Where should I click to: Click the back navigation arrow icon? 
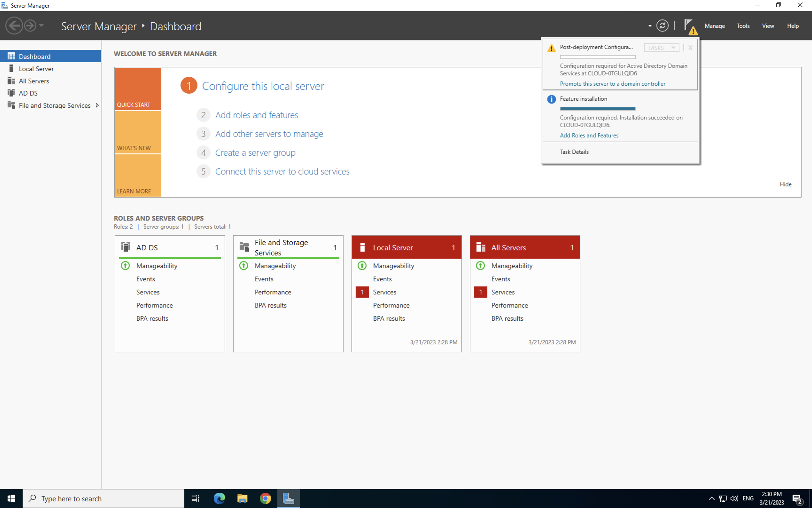pos(14,26)
